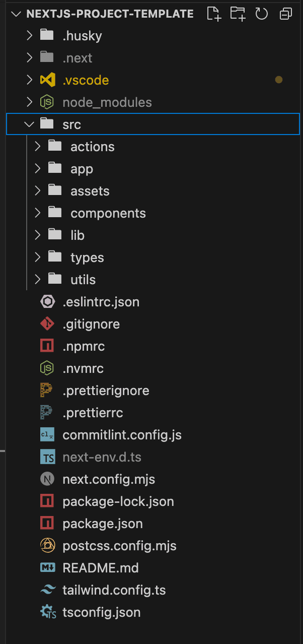Click the New Folder icon in Explorer toolbar

tap(237, 14)
